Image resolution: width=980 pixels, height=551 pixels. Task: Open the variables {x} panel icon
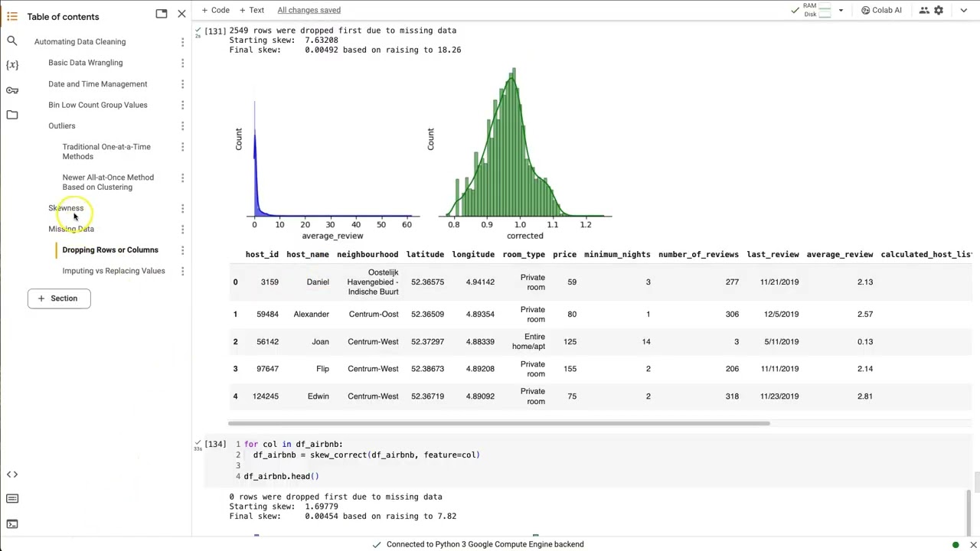12,65
